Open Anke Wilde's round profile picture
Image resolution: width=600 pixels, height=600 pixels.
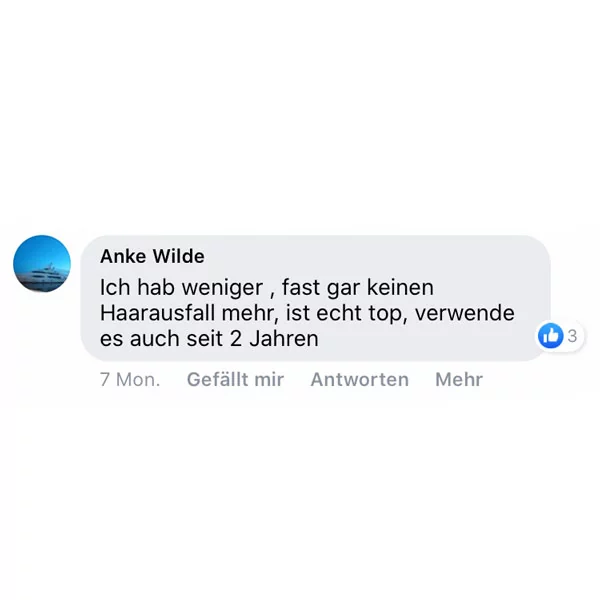(x=42, y=264)
